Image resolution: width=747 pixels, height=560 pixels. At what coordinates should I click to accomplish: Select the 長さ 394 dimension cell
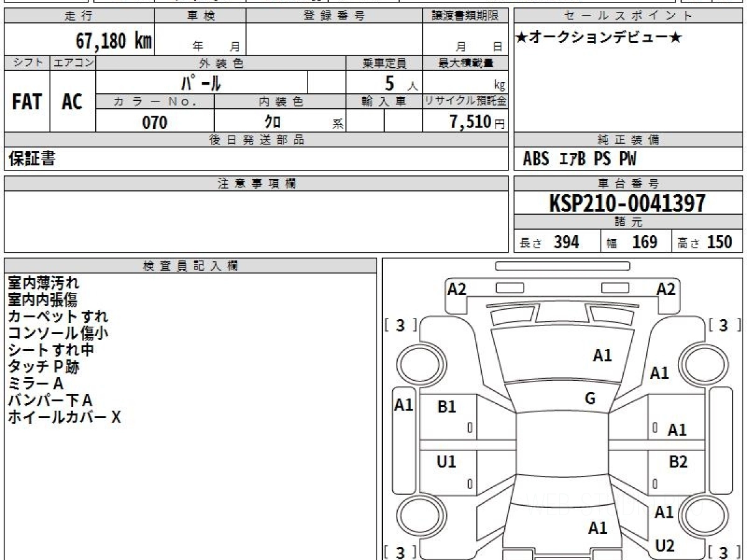tap(557, 243)
